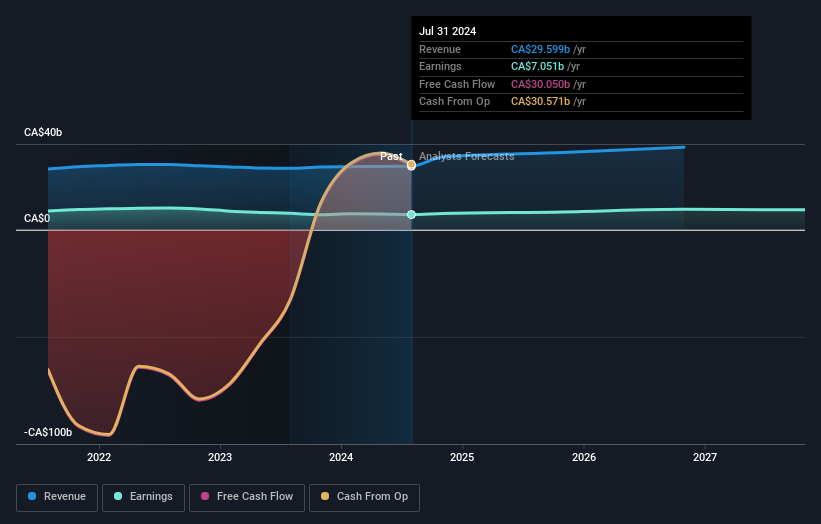821x524 pixels.
Task: Toggle the Cash From Op legend series
Action: click(364, 497)
